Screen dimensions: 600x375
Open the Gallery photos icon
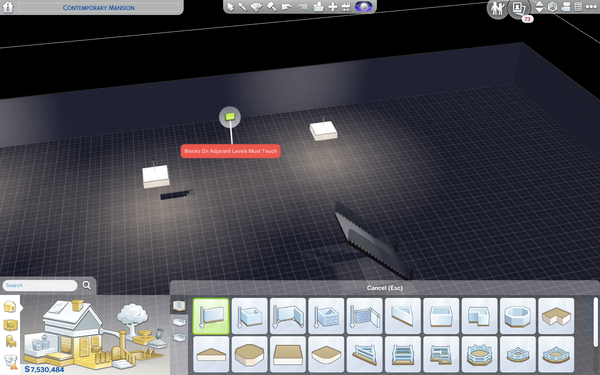[518, 8]
